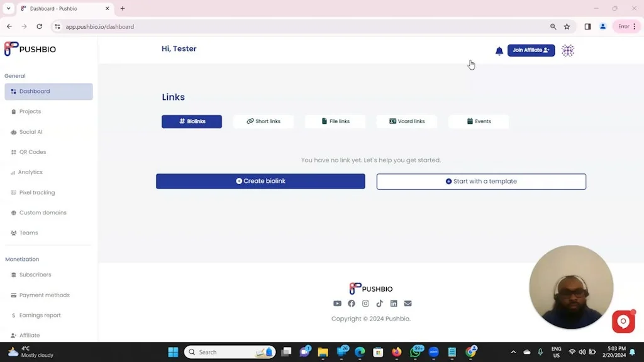
Task: Click the TikTok icon in the footer
Action: point(379,304)
